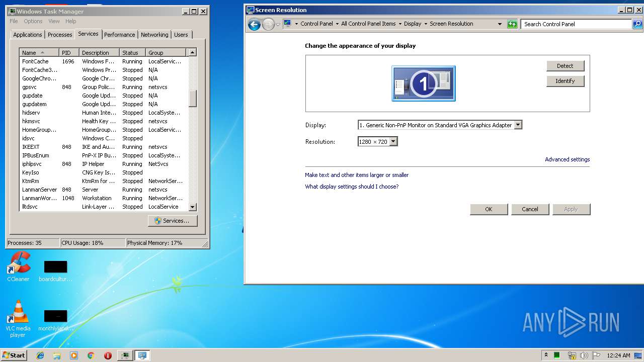Open recent pages dropdown next to Forward
This screenshot has height=362, width=644.
coord(278,25)
